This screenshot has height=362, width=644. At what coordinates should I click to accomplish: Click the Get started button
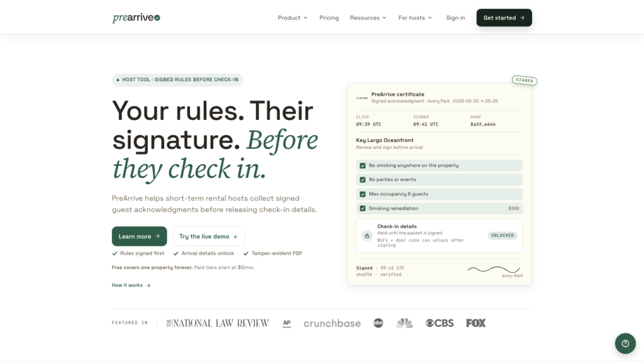coord(504,18)
